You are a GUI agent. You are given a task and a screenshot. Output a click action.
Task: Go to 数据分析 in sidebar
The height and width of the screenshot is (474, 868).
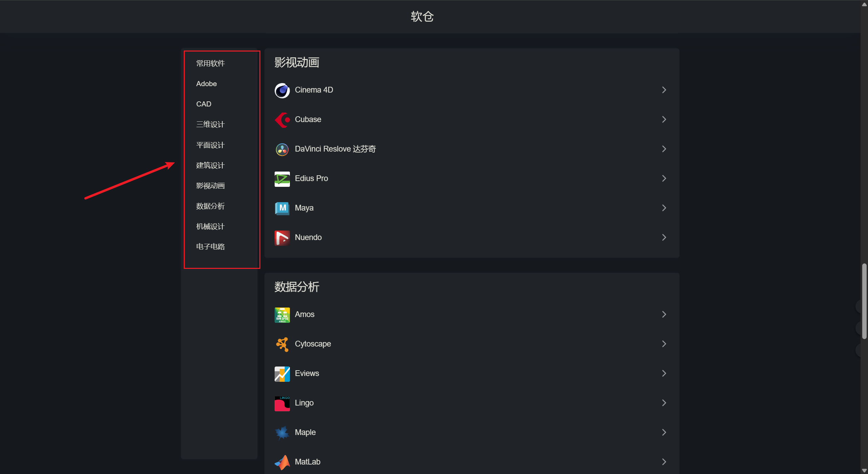210,206
